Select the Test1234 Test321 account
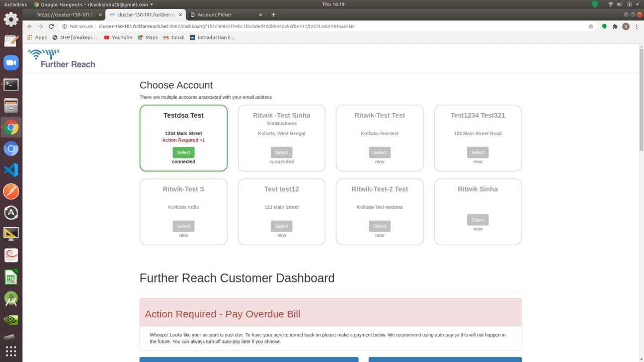The height and width of the screenshot is (362, 644). (477, 152)
